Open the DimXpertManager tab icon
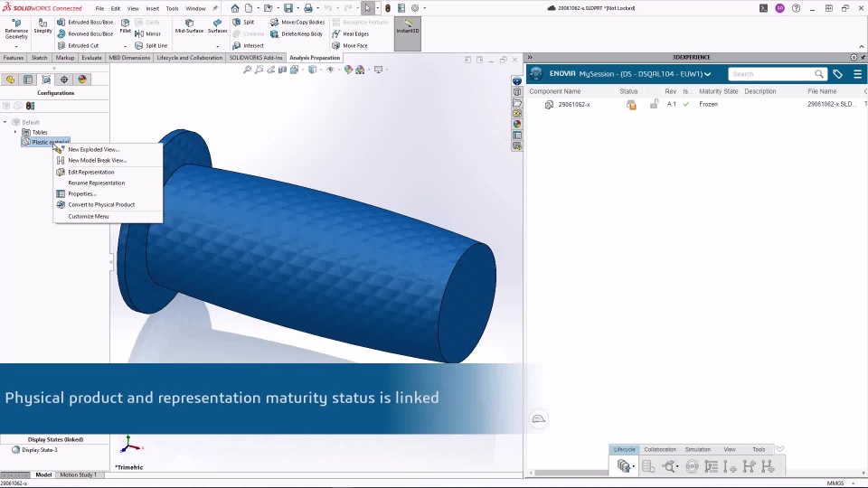Viewport: 868px width, 488px height. pos(64,80)
